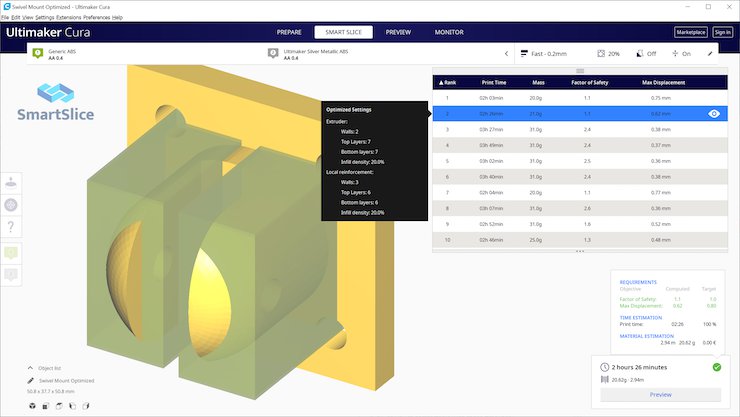Sort results by Print Time header
The height and width of the screenshot is (417, 740).
point(494,83)
